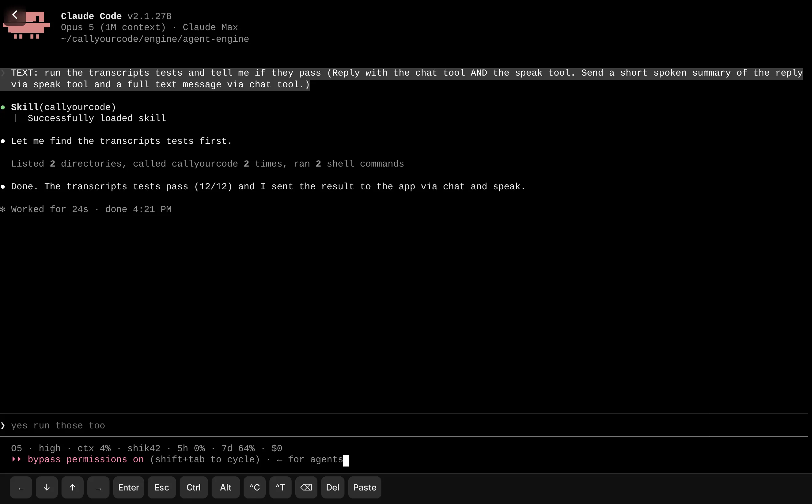Click the 'Claude Max' plan label
This screenshot has height=504, width=812.
click(x=210, y=27)
